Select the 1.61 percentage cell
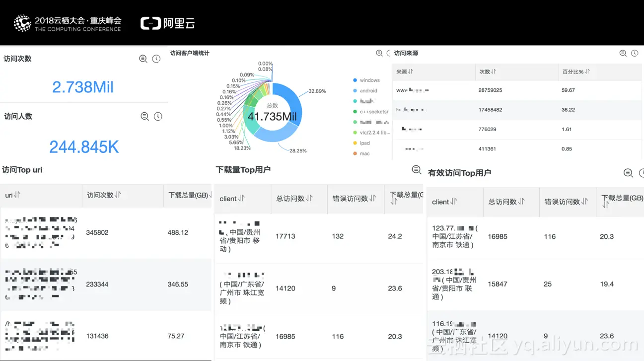Image resolution: width=644 pixels, height=361 pixels. tap(567, 129)
